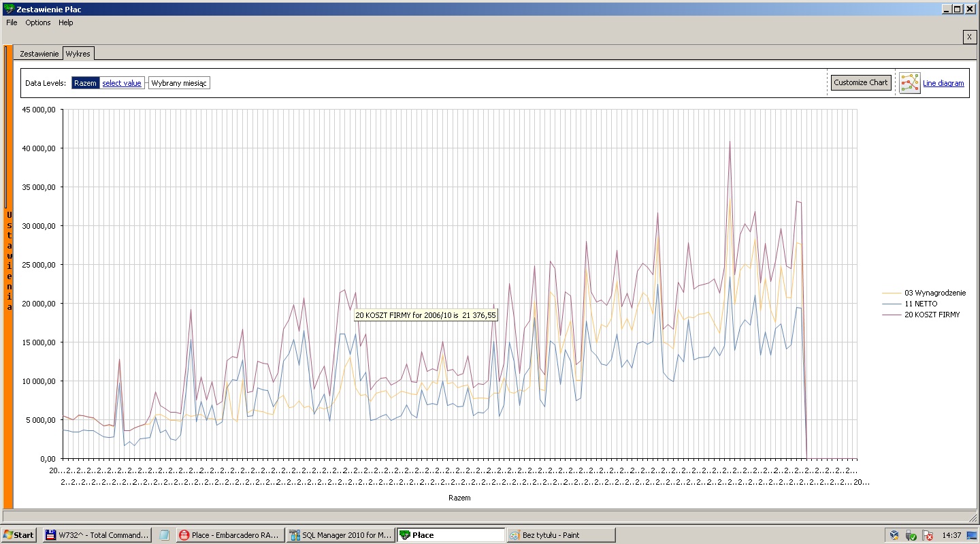Screen dimensions: 980x544
Task: Click the 03 Wynagrodzenie legend entry
Action: pyautogui.click(x=935, y=293)
